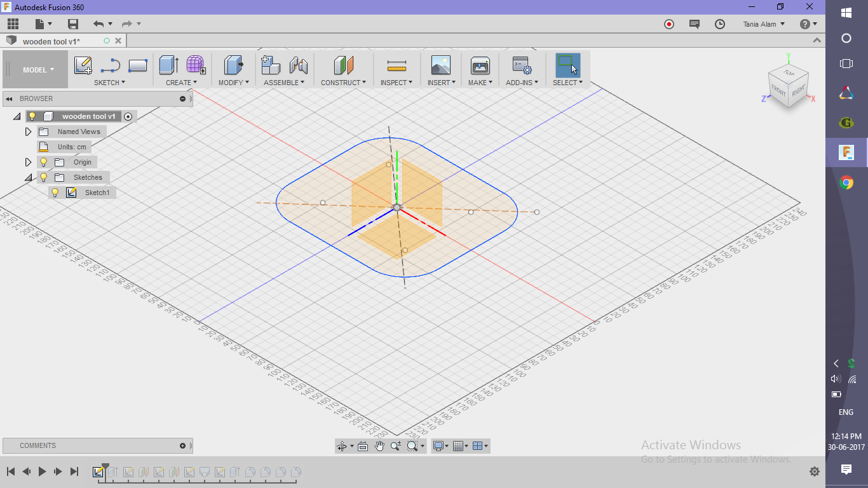Open timeline settings gear icon
The height and width of the screenshot is (488, 868).
815,471
